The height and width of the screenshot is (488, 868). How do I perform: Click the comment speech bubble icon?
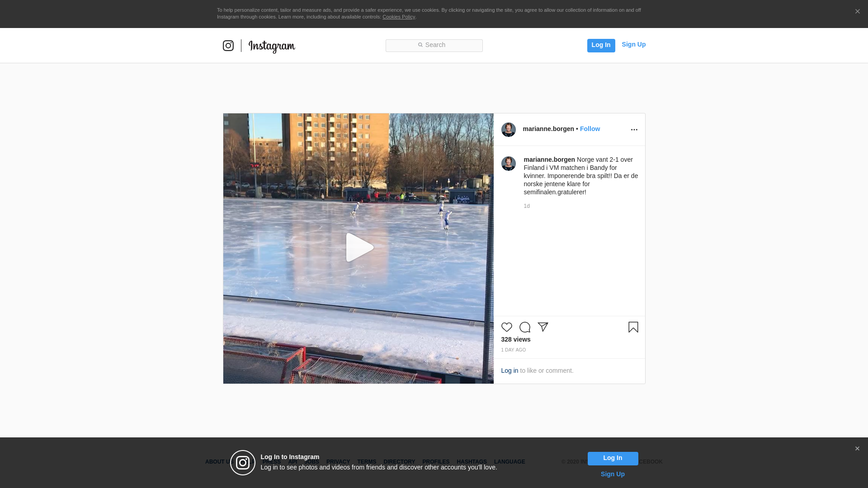[524, 327]
